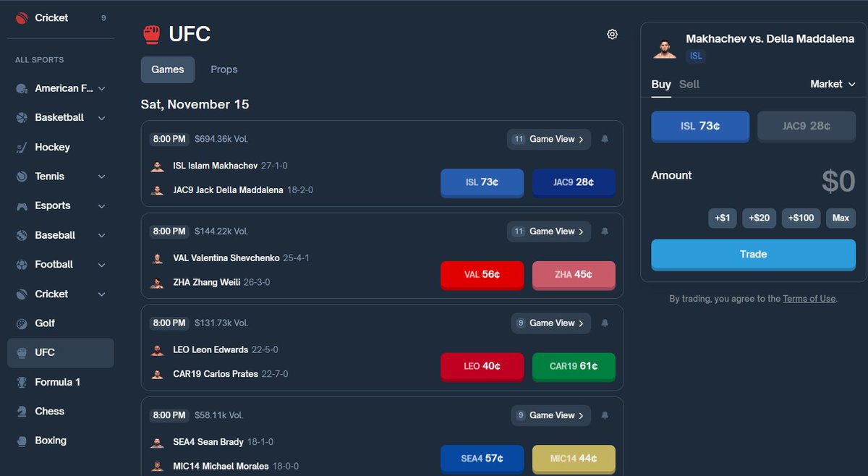Open the Market order type dropdown
This screenshot has width=868, height=476.
click(x=833, y=85)
